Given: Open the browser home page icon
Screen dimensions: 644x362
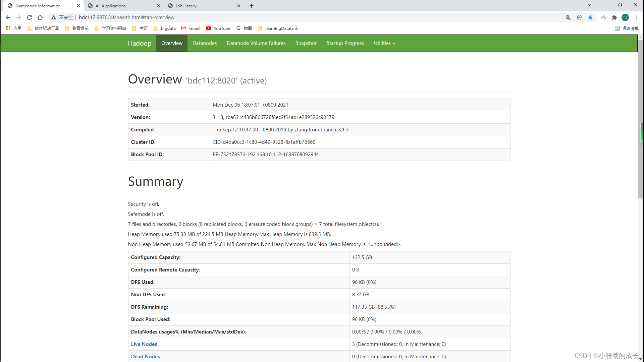Looking at the screenshot, I should (x=40, y=17).
